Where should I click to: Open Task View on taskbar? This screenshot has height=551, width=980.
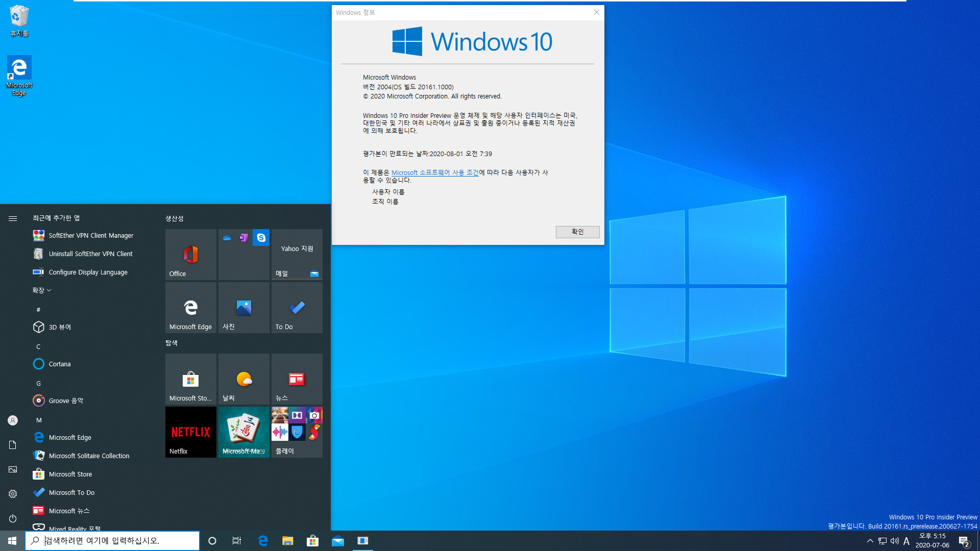(x=237, y=541)
